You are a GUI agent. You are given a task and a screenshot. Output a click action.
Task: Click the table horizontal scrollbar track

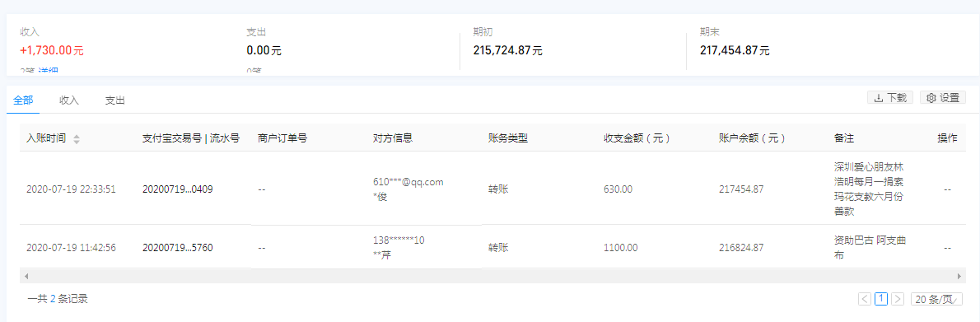coord(493,276)
